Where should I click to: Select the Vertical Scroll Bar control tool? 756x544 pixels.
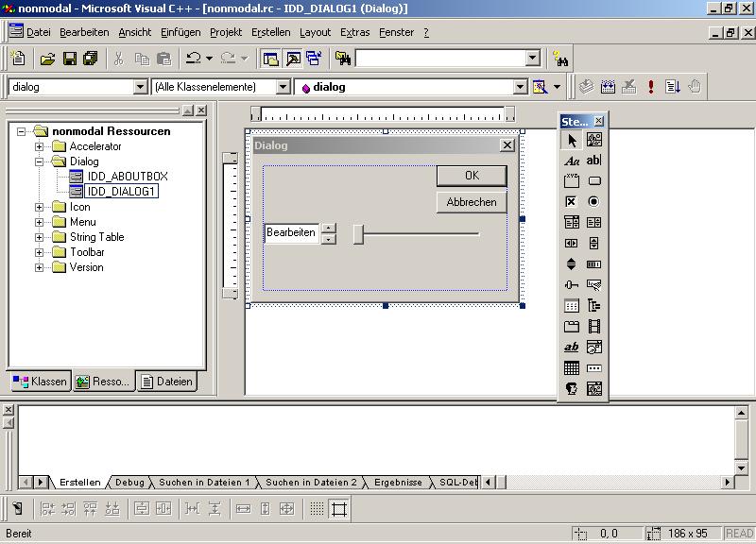(594, 244)
